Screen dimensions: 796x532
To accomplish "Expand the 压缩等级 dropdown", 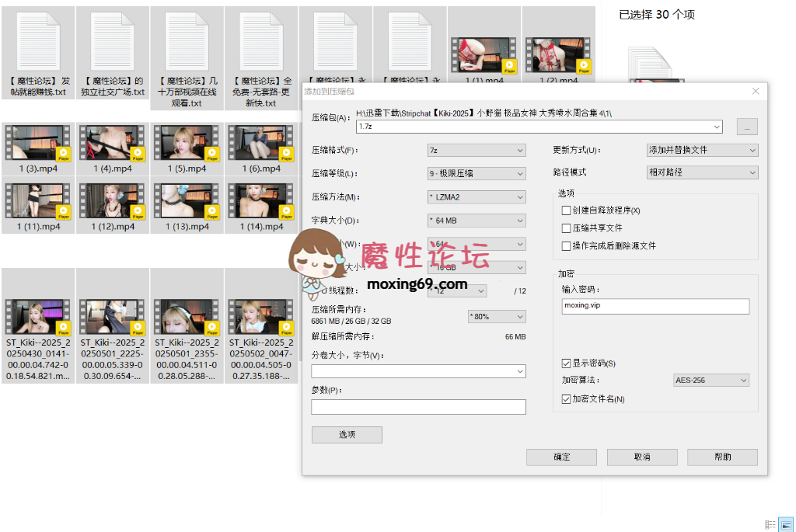I will point(477,174).
